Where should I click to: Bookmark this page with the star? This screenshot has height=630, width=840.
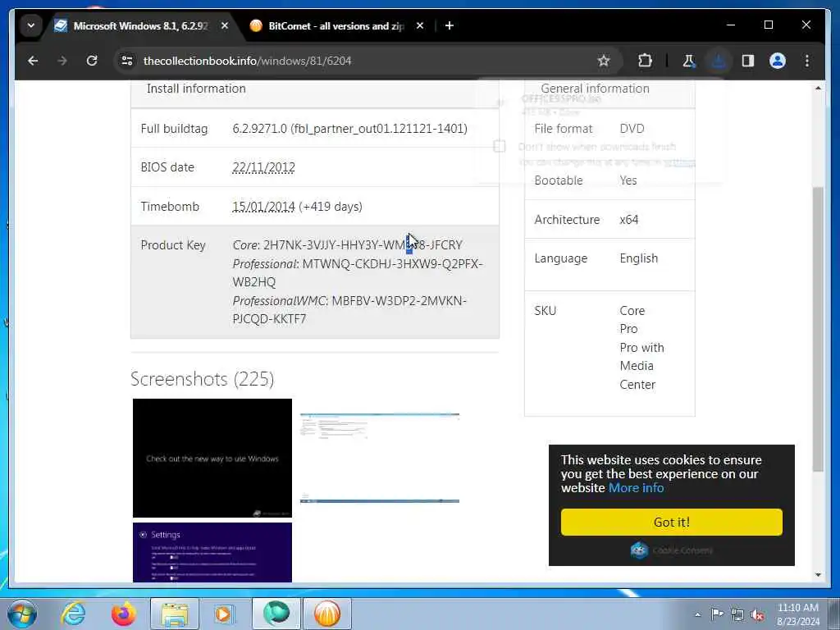click(604, 61)
